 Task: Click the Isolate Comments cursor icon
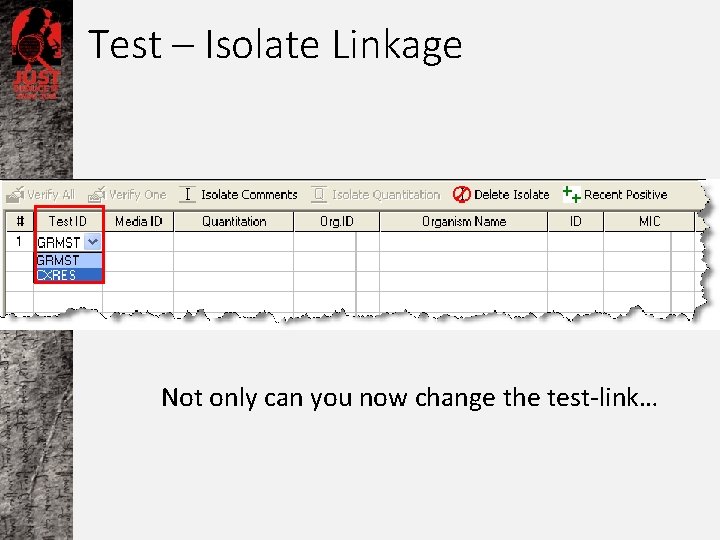click(187, 194)
